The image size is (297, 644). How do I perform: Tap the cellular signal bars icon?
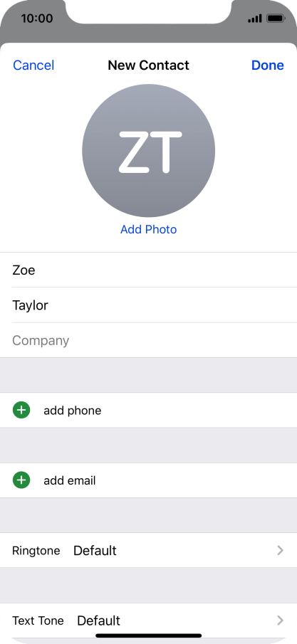click(x=255, y=19)
